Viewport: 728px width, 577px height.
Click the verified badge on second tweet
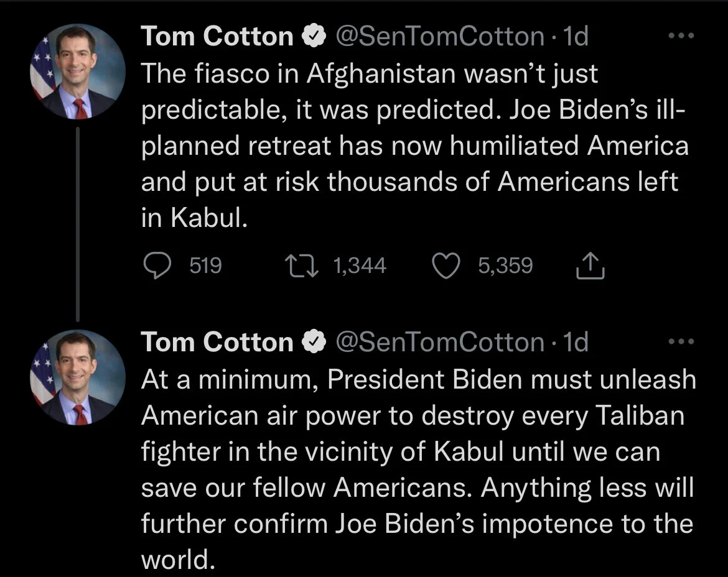click(313, 342)
